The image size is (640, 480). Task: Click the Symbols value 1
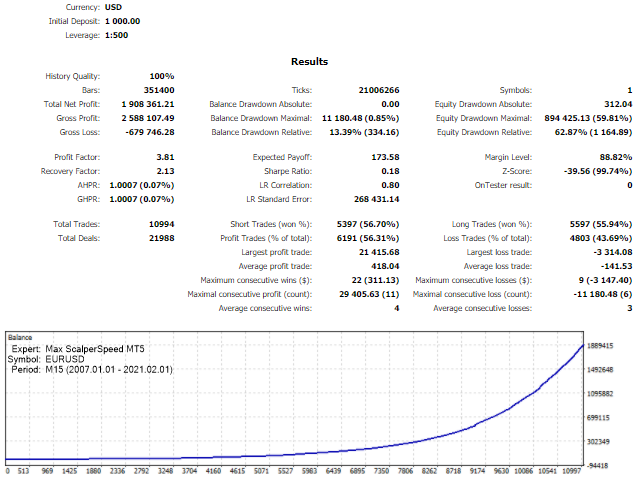click(x=630, y=90)
